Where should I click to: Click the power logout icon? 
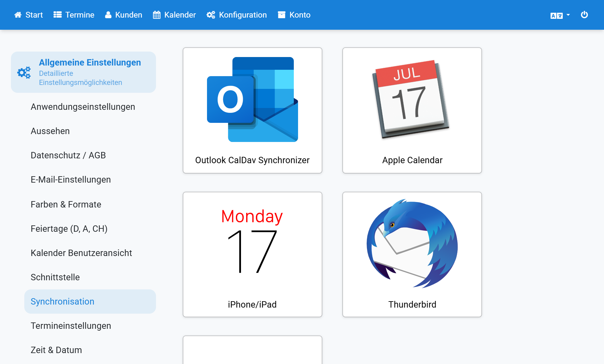584,15
